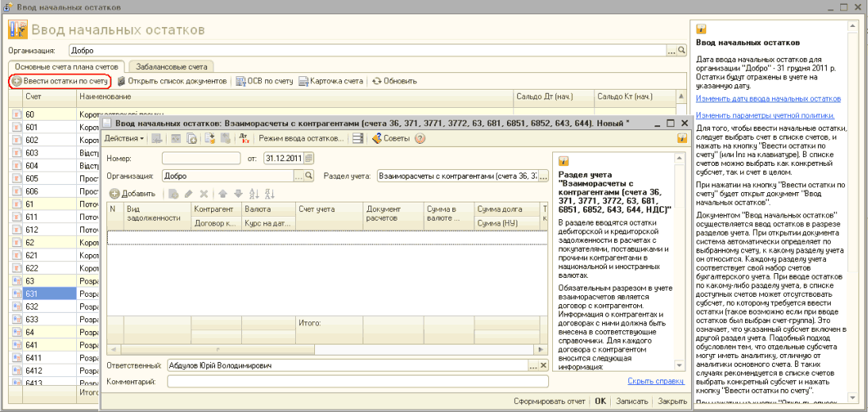868x412 pixels.
Task: Select account row '6411'
Action: [50, 357]
